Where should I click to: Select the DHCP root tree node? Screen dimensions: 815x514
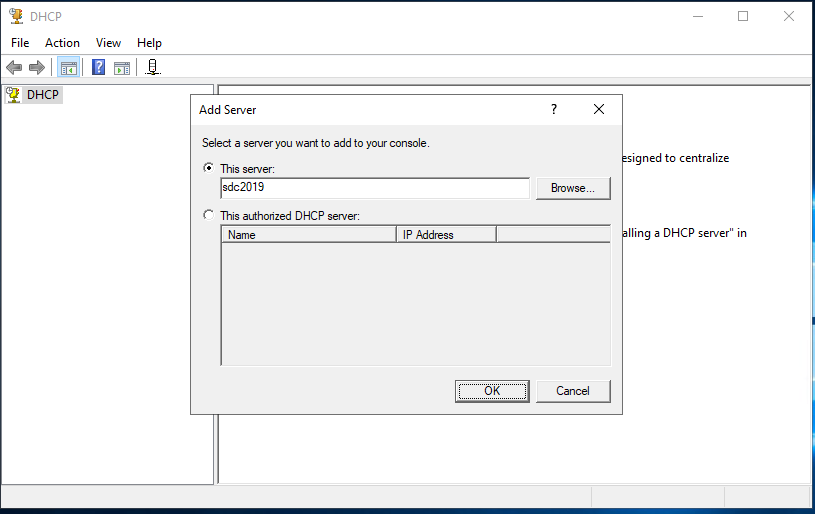[x=43, y=95]
